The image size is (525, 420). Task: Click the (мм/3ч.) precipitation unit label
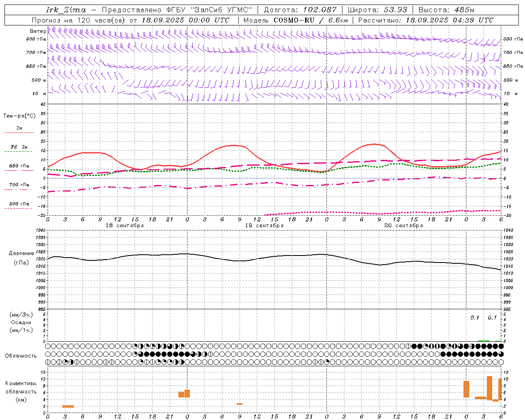[21, 315]
